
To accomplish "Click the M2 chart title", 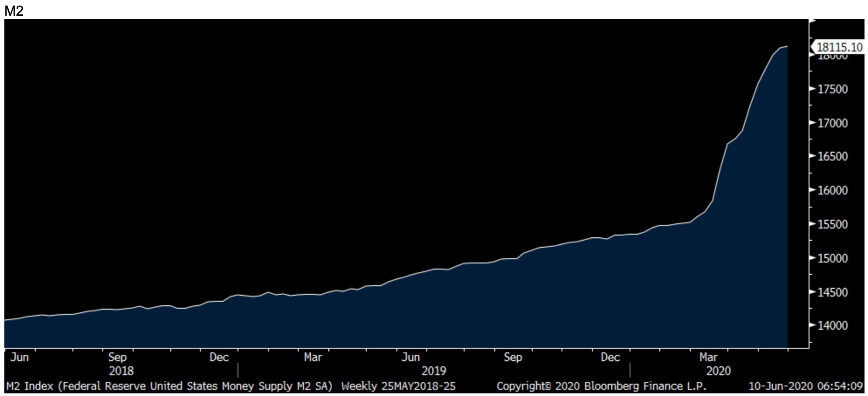I will pyautogui.click(x=14, y=10).
